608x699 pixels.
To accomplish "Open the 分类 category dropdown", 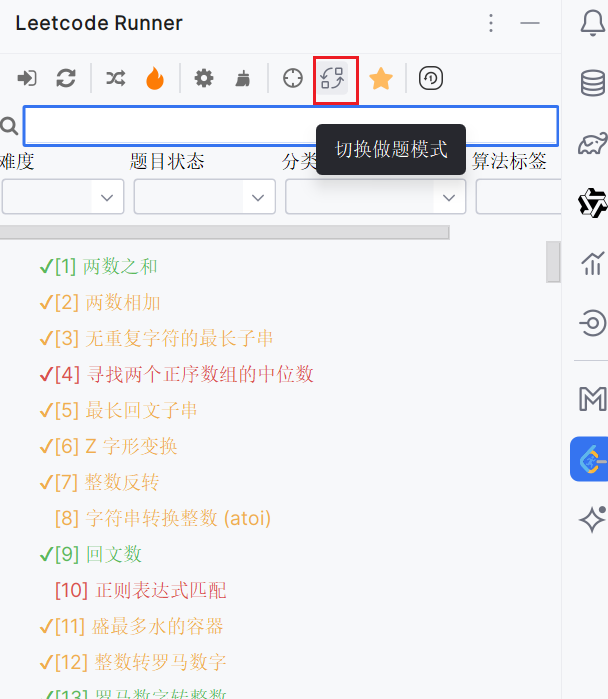I will click(x=376, y=197).
